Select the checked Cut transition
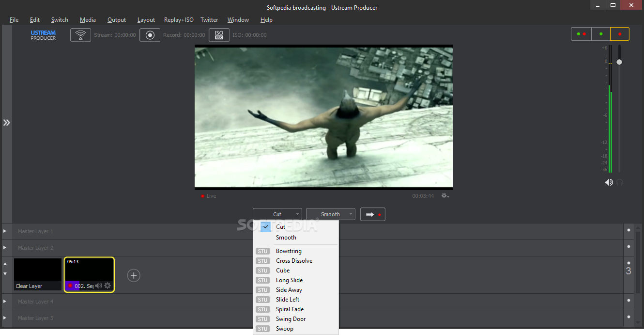 click(296, 227)
